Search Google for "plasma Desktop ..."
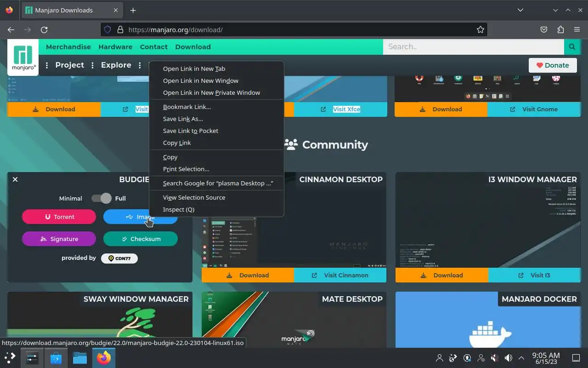Viewport: 588px width, 368px height. pos(216,183)
